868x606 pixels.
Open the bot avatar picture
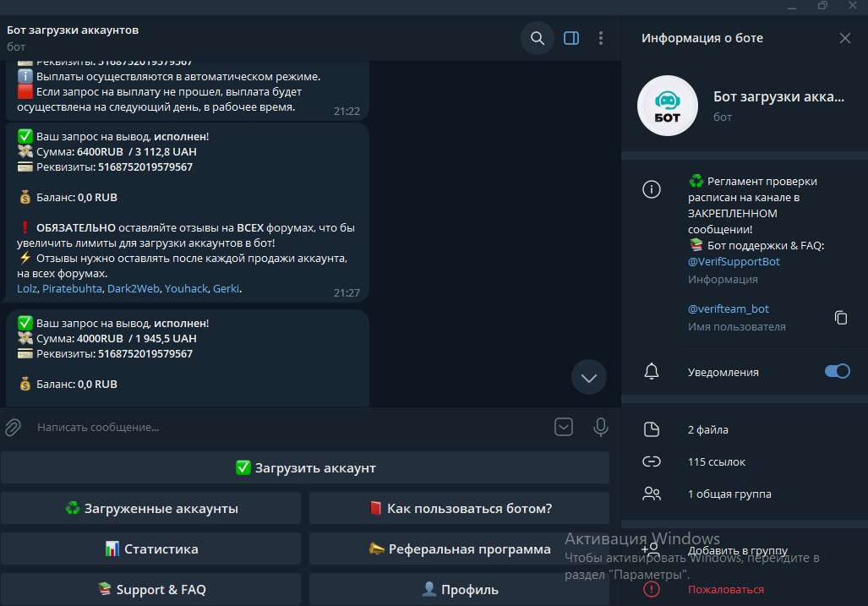pyautogui.click(x=668, y=106)
